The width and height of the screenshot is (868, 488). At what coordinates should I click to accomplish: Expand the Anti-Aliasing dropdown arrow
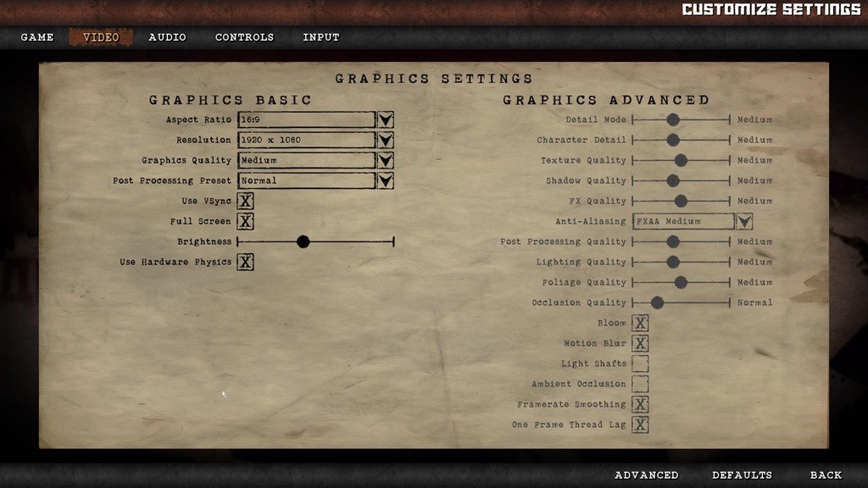744,222
